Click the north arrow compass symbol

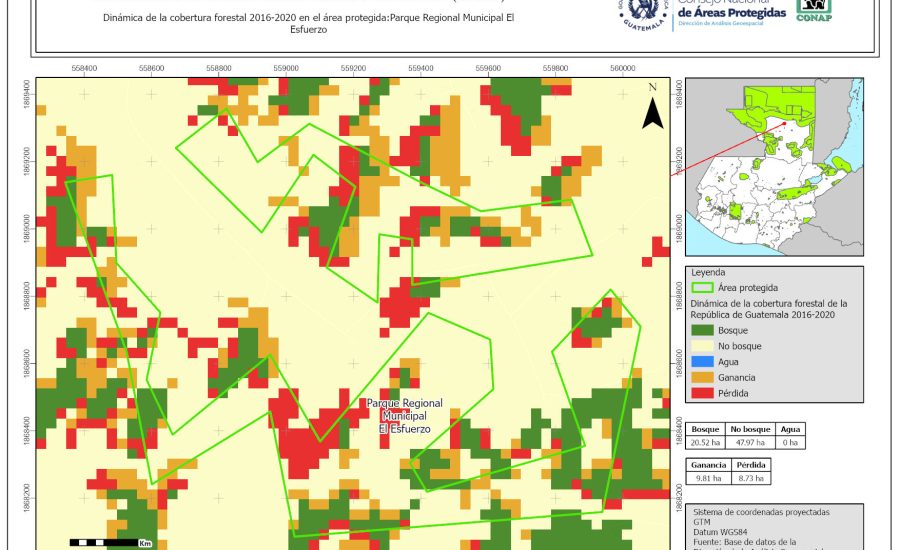(x=652, y=108)
